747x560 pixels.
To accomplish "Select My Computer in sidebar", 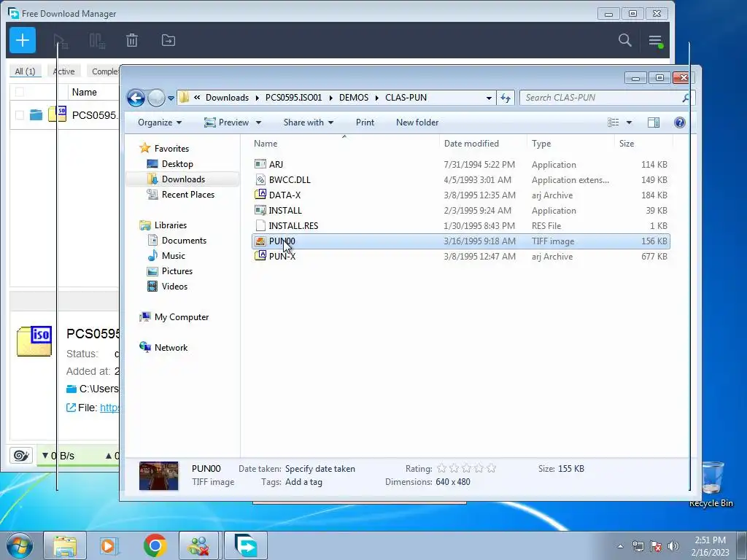I will point(181,316).
